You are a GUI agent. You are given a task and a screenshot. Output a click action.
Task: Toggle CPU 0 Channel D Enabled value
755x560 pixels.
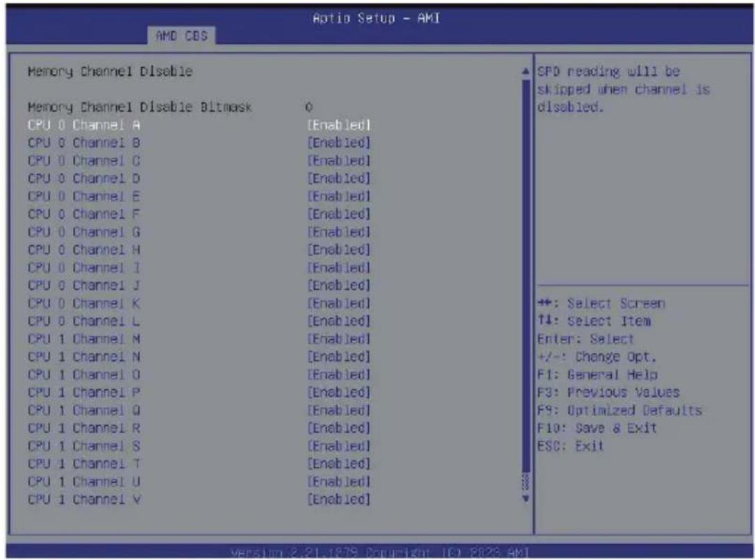(x=339, y=179)
